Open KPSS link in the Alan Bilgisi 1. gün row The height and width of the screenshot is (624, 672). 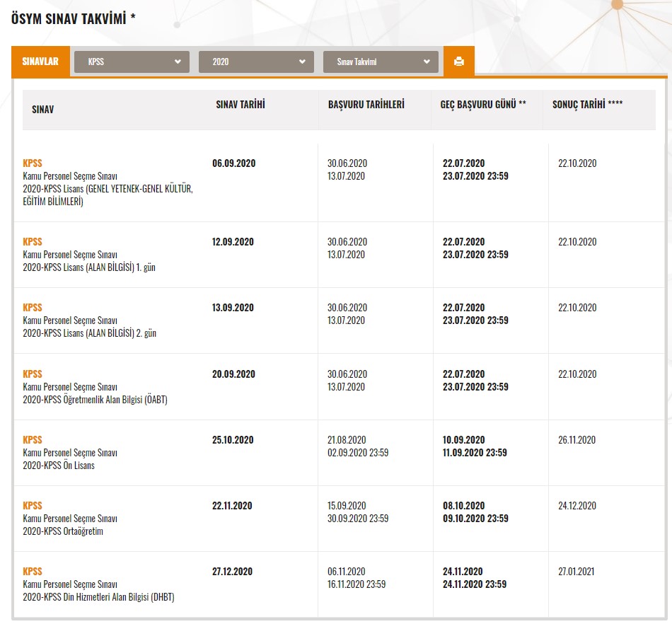32,242
